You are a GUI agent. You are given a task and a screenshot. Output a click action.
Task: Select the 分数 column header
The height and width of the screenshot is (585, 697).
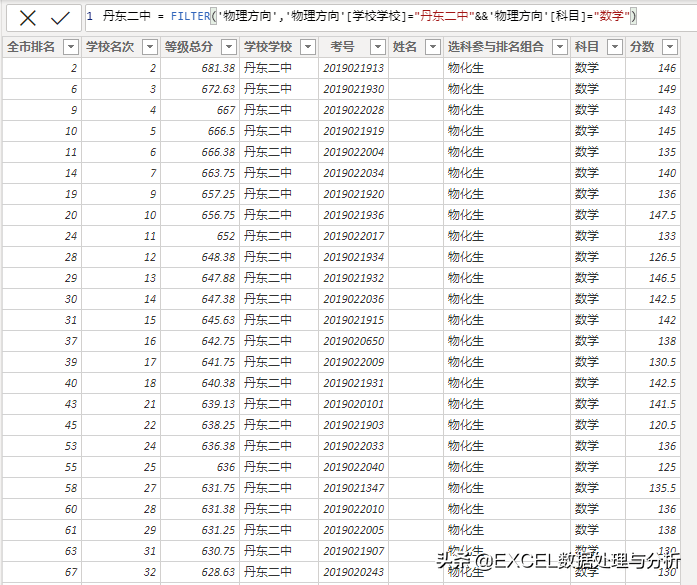642,47
